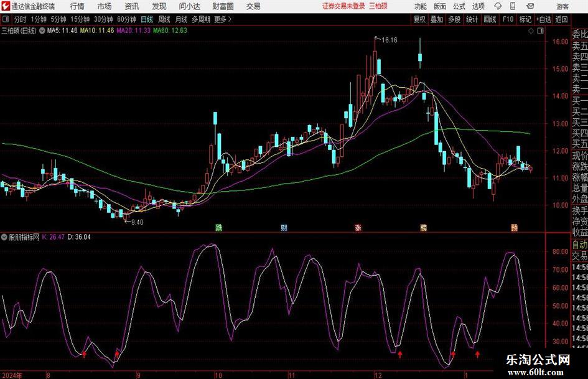Expand the 股朋指标网 indicator dropdown arrow

tap(4, 237)
